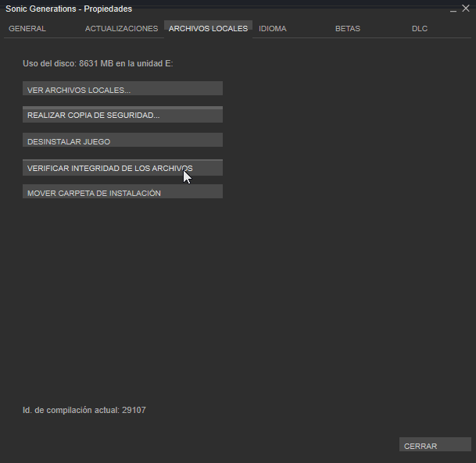Click the CERRAR button
Image resolution: width=476 pixels, height=463 pixels.
click(x=435, y=444)
